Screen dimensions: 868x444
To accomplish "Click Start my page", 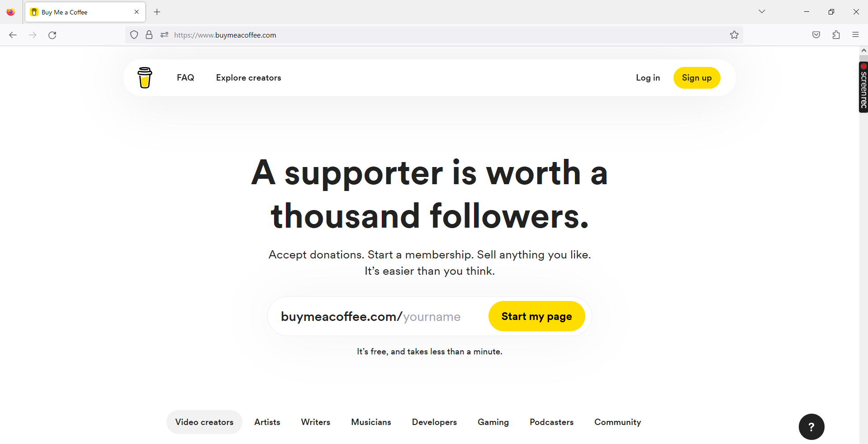I will tap(536, 316).
